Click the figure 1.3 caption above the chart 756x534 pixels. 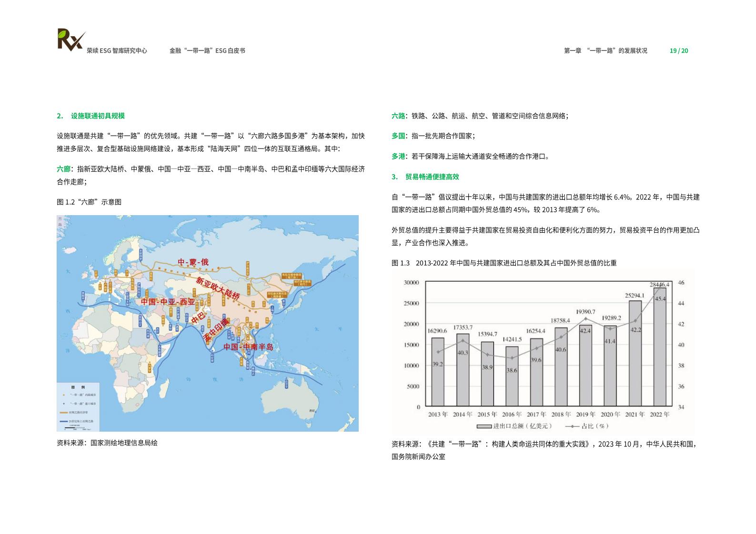click(504, 263)
